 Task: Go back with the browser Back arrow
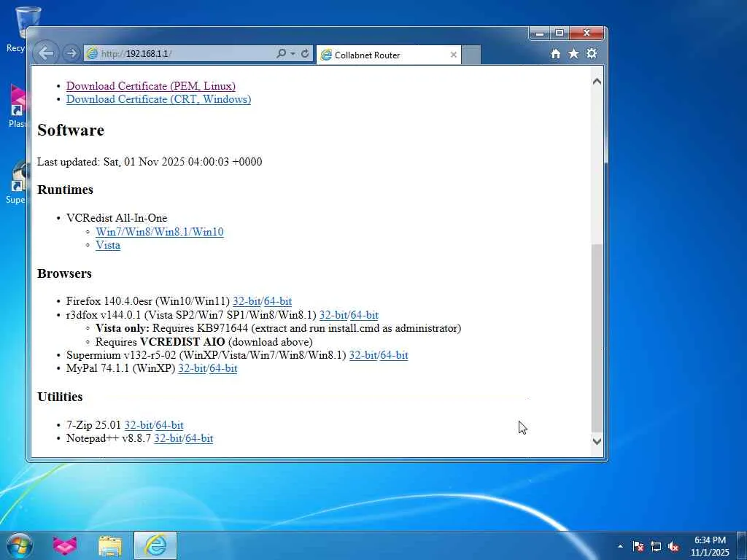coord(46,53)
